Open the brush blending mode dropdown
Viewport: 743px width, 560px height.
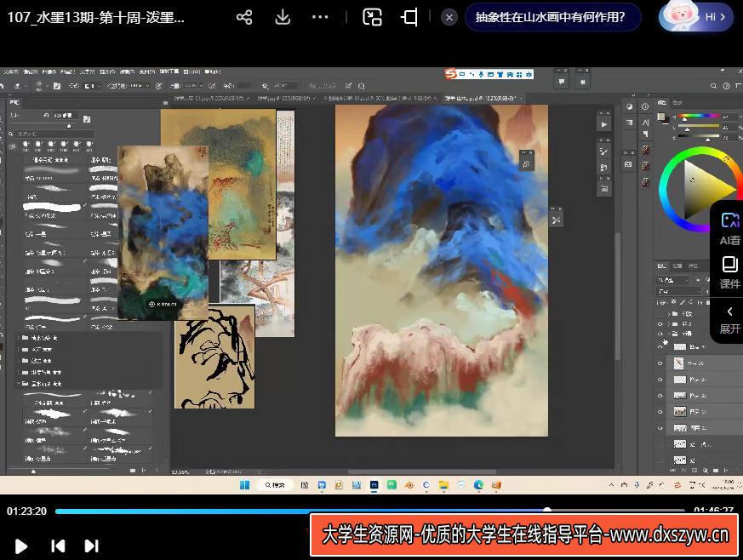(x=90, y=86)
